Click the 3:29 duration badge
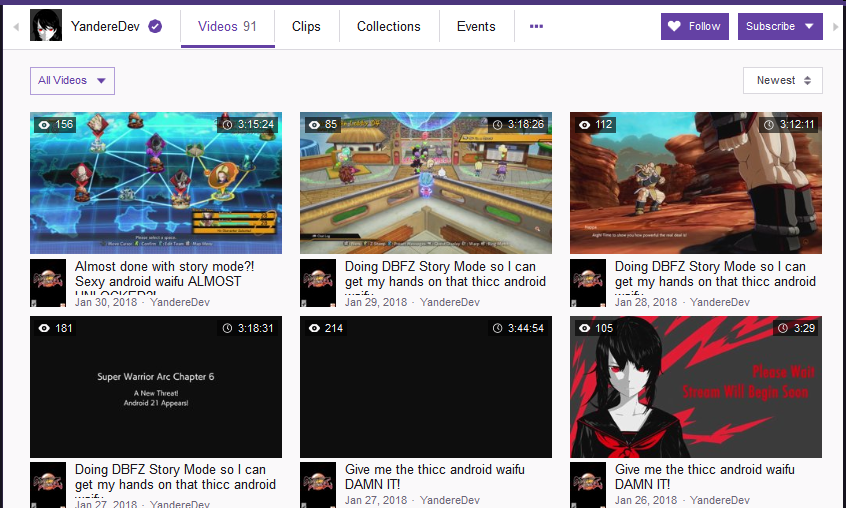846x508 pixels. pyautogui.click(x=796, y=328)
